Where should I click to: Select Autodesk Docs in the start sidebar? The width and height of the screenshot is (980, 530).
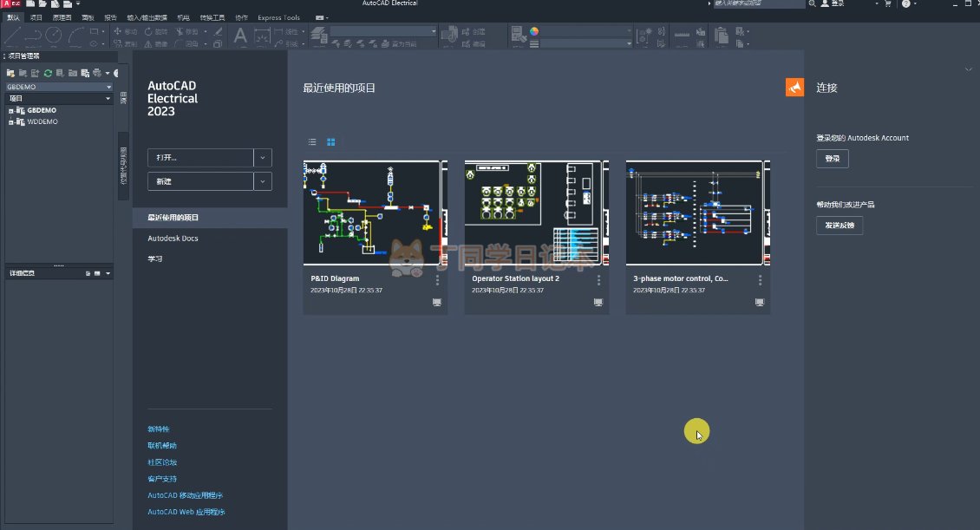point(173,238)
